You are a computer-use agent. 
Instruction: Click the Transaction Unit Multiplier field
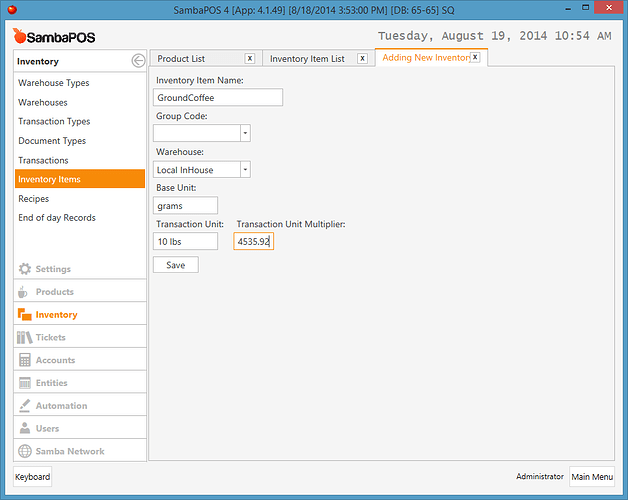254,241
